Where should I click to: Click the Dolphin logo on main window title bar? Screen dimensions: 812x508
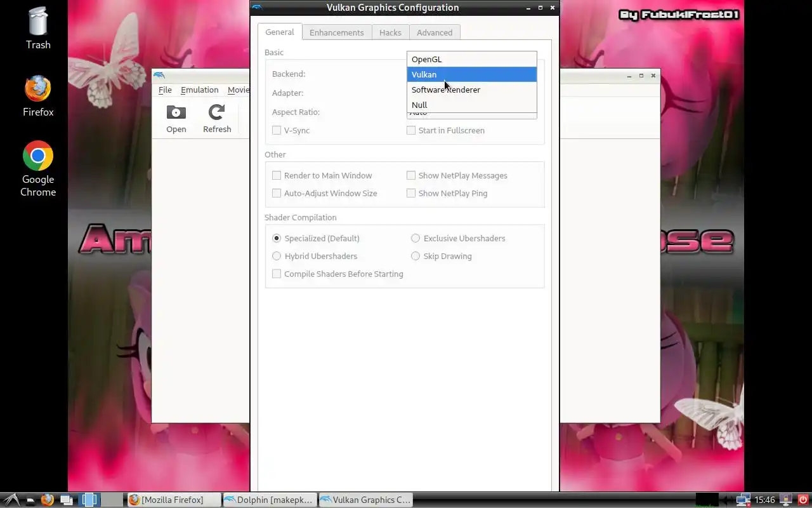click(159, 76)
